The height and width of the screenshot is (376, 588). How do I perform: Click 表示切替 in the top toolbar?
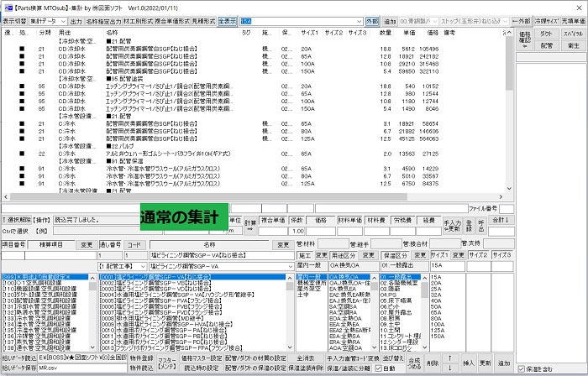(14, 21)
